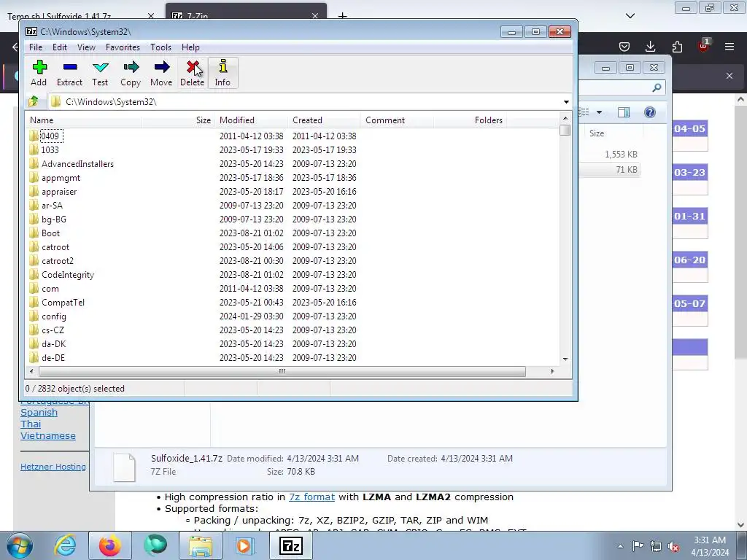Open the 7z format link
Screen dimensions: 747x560
(x=311, y=497)
